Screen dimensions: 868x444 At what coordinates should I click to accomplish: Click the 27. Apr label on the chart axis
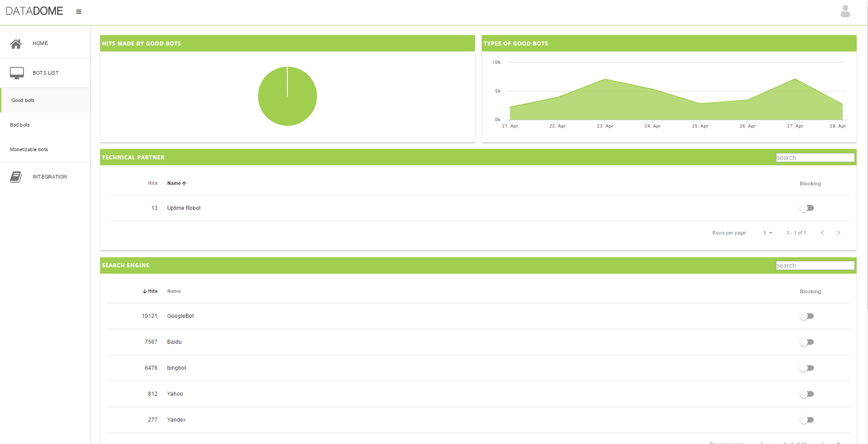coord(795,126)
